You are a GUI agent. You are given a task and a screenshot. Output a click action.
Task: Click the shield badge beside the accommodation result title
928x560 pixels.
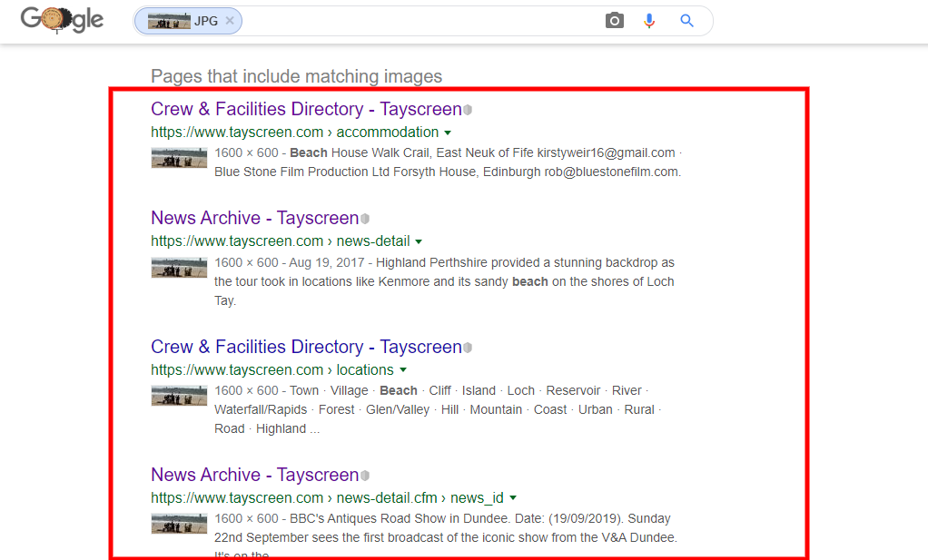468,110
